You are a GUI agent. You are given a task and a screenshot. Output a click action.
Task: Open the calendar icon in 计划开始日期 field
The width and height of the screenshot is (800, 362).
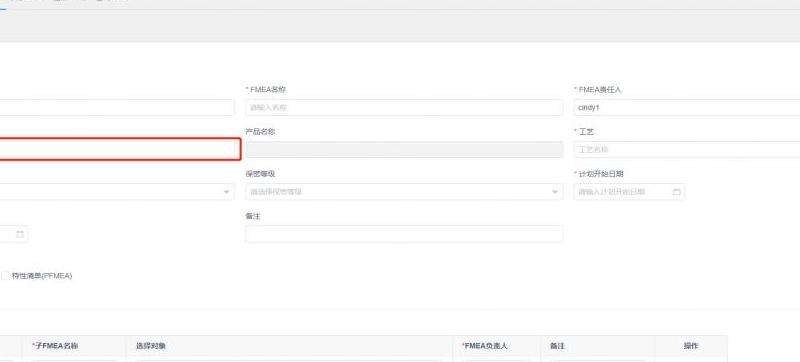click(677, 192)
